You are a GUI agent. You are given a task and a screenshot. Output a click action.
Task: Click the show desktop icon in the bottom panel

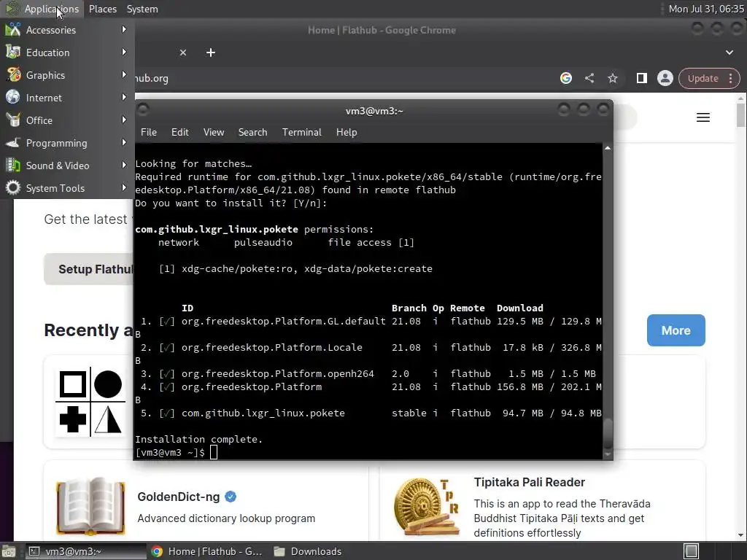click(8, 551)
